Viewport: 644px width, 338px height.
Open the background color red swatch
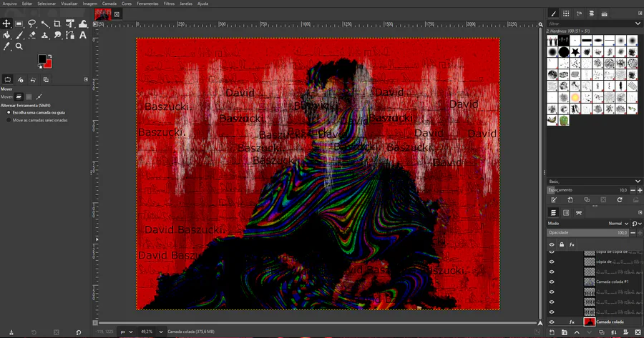coord(49,65)
